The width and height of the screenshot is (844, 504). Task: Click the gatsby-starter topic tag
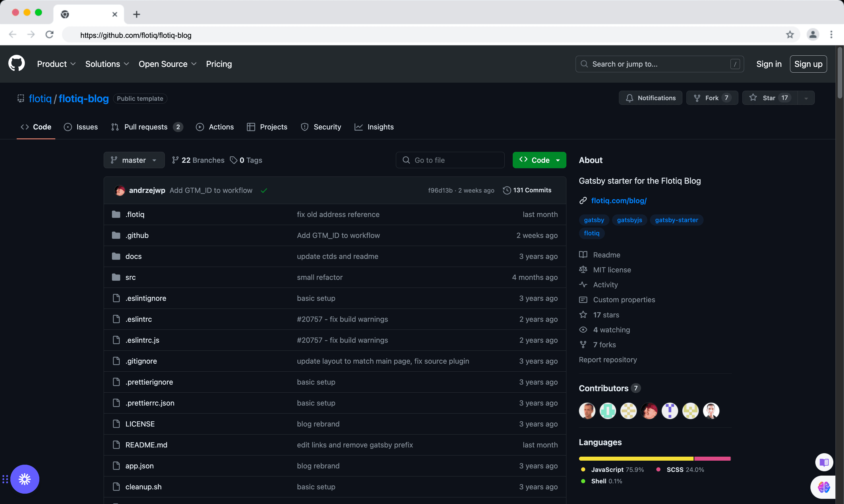pos(676,220)
